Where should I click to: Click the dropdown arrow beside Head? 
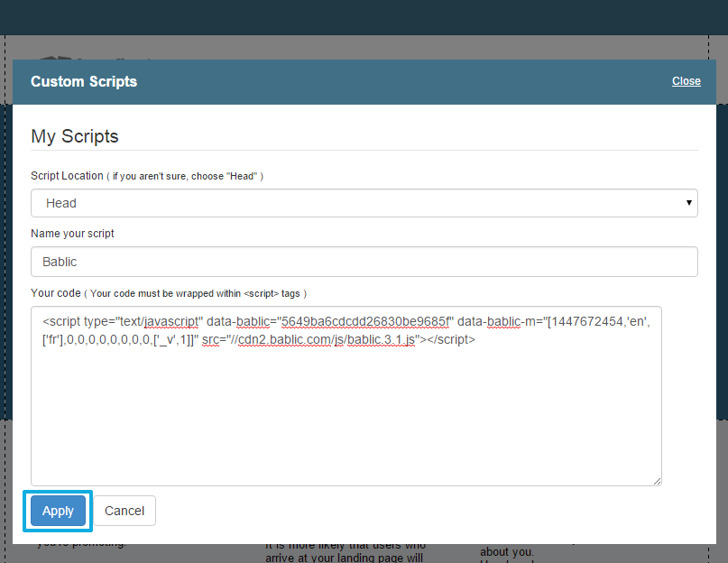pos(688,202)
